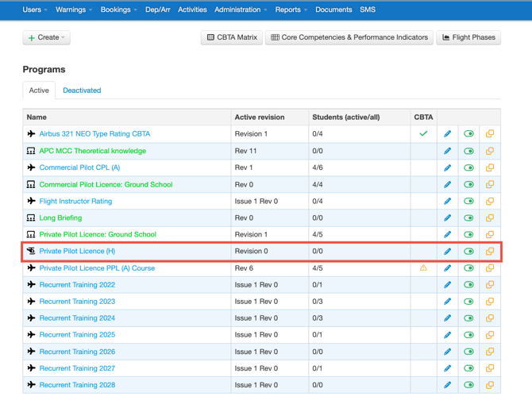532x404 pixels.
Task: Deactivate APC MCC Theoretical knowledge program
Action: click(x=468, y=151)
